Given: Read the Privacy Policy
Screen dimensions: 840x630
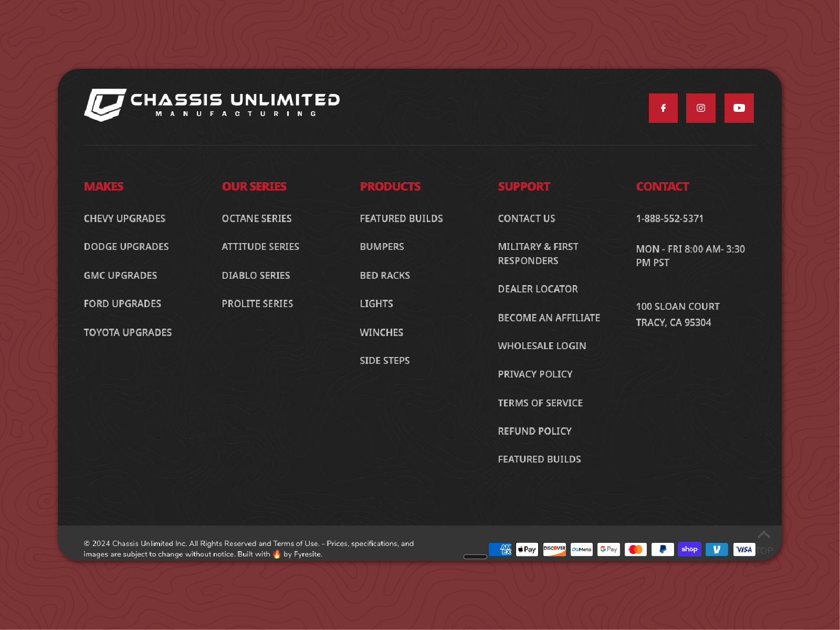Looking at the screenshot, I should (x=535, y=374).
